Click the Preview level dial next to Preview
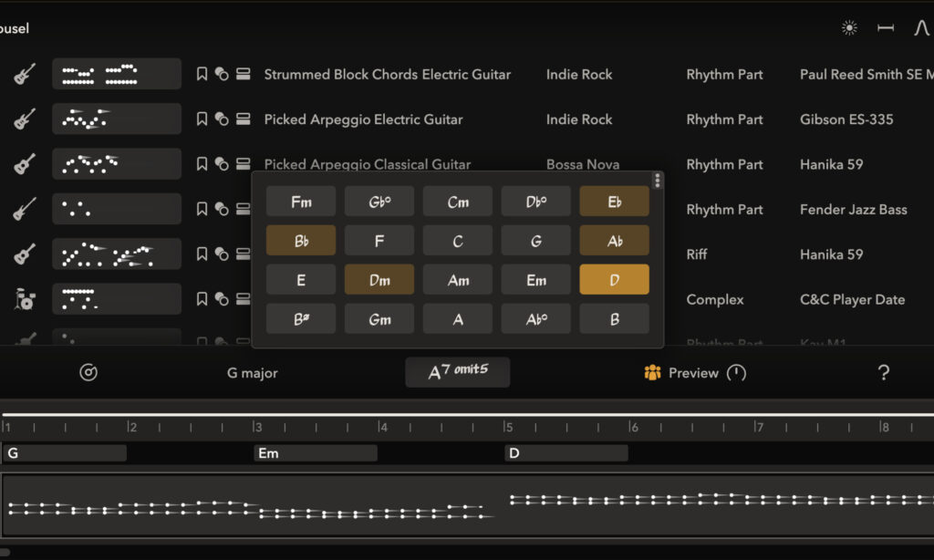 point(738,372)
